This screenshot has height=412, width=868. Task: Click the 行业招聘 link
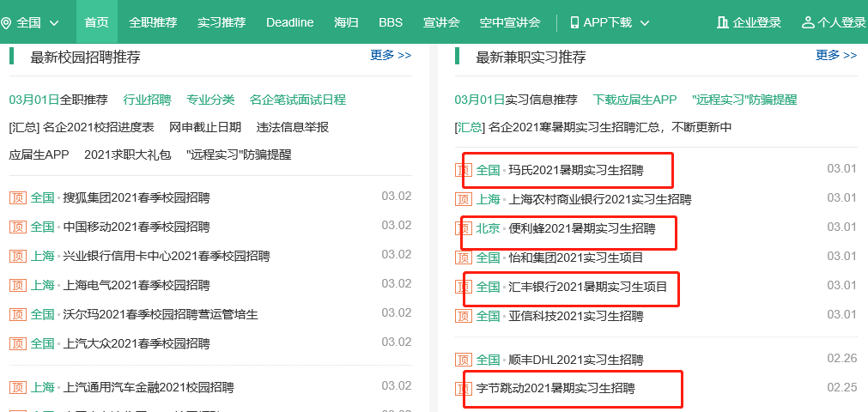tap(148, 100)
